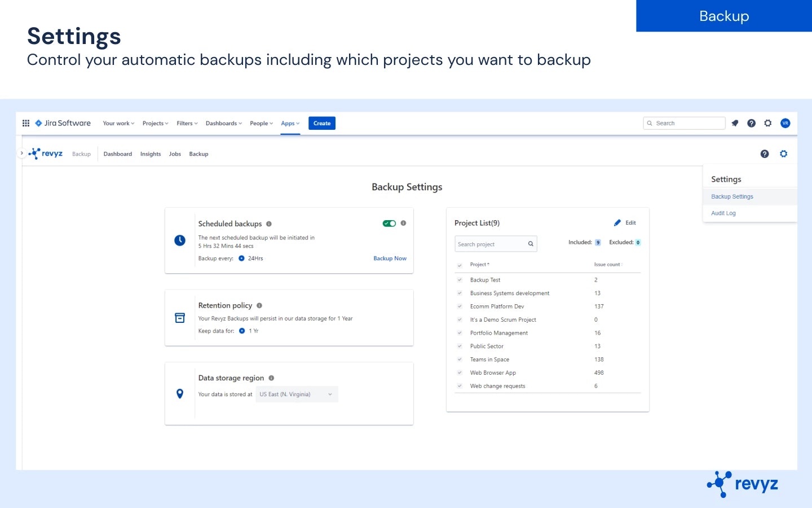Image resolution: width=812 pixels, height=508 pixels.
Task: Sort by the Project column header
Action: pyautogui.click(x=480, y=265)
